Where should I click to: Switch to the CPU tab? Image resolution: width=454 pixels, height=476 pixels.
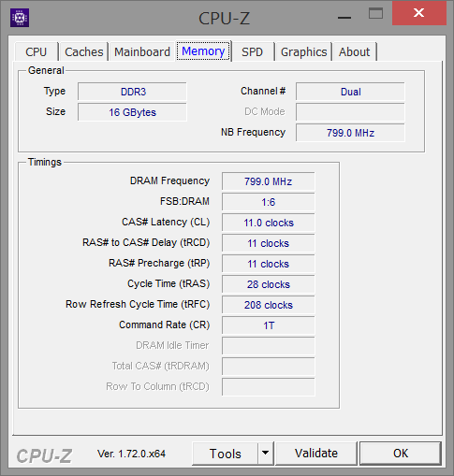[37, 51]
